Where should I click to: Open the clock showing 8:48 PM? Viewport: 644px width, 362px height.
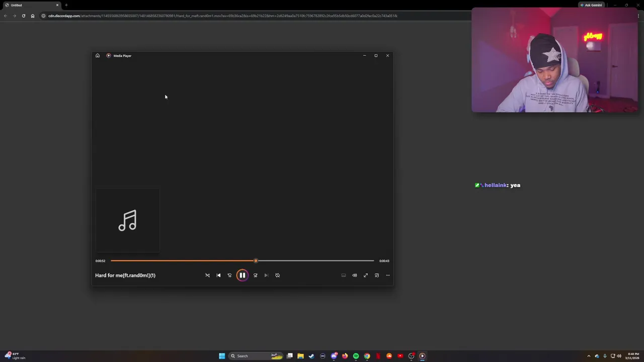click(632, 356)
